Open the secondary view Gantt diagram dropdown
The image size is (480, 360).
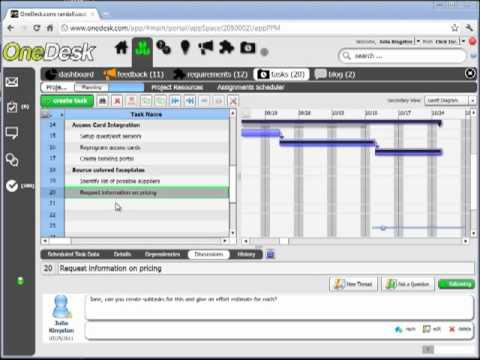pyautogui.click(x=472, y=100)
